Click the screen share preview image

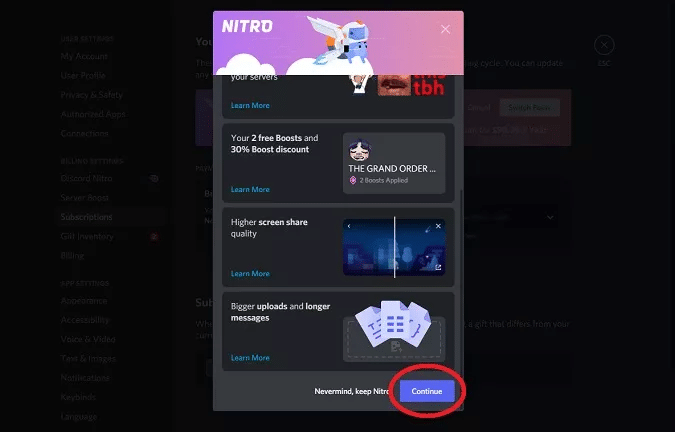click(x=394, y=247)
